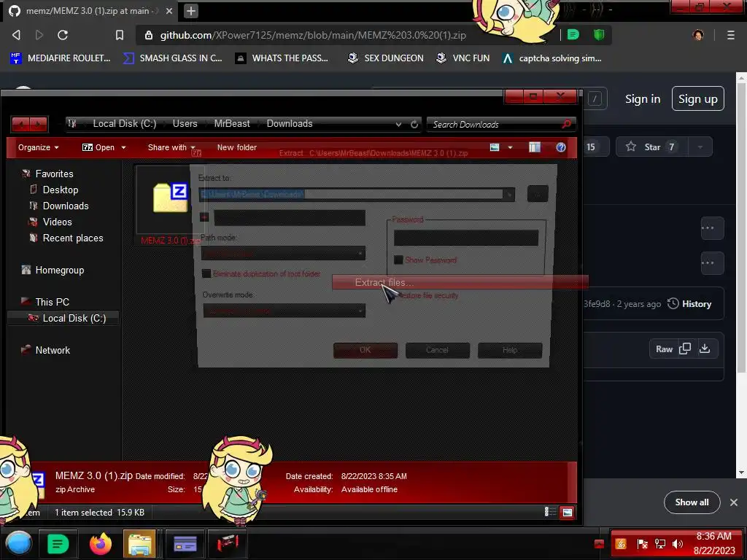
Task: Expand the address bar history dropdown
Action: pyautogui.click(x=398, y=124)
